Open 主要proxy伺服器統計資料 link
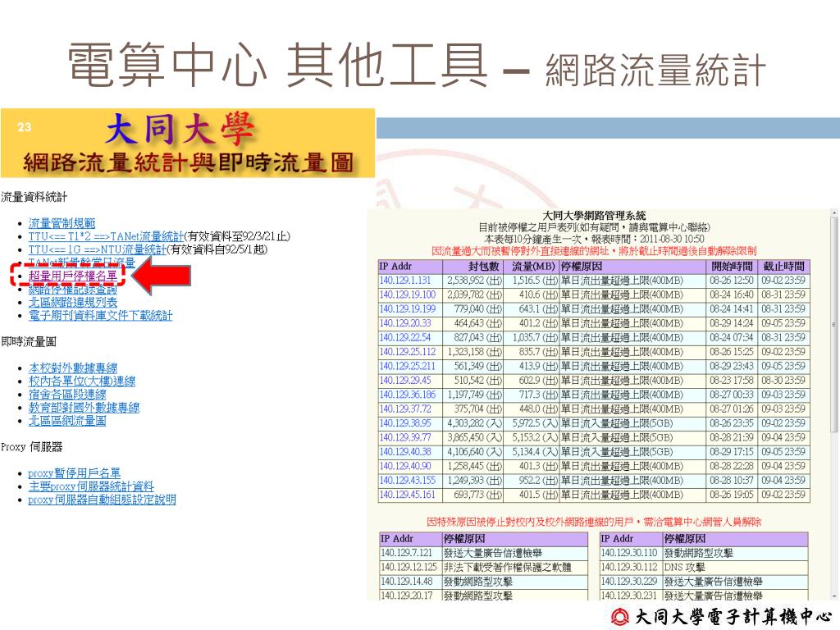This screenshot has height=630, width=840. tap(90, 486)
